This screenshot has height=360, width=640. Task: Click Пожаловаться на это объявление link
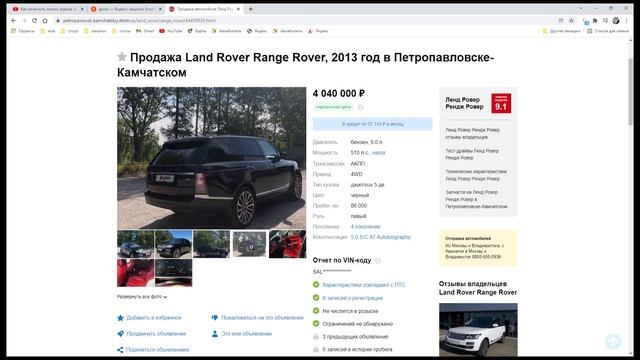(x=258, y=318)
